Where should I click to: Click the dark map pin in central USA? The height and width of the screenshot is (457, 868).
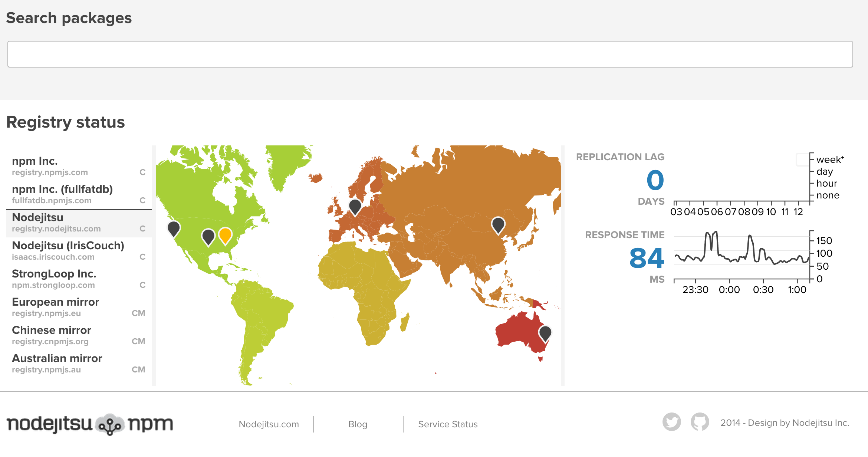click(208, 237)
